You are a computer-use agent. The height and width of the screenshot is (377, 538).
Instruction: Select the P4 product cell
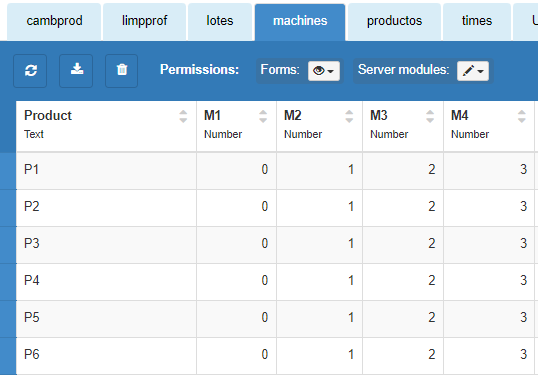coord(106,281)
